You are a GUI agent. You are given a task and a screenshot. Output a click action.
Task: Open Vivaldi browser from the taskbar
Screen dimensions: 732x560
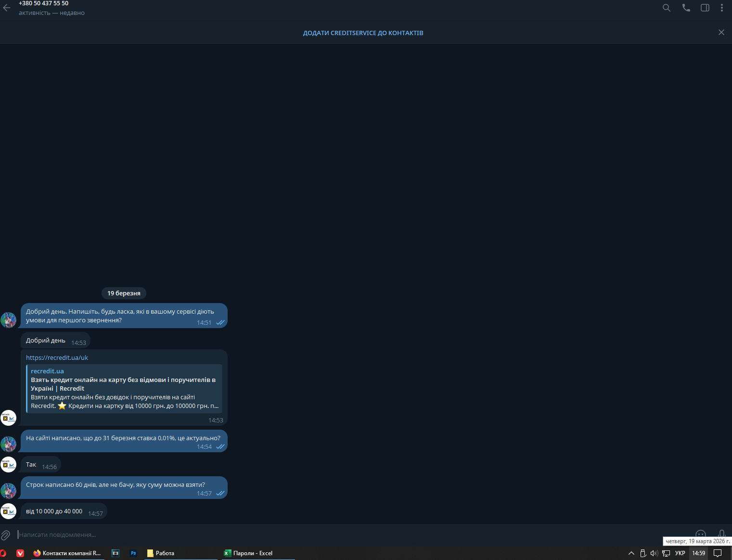20,553
